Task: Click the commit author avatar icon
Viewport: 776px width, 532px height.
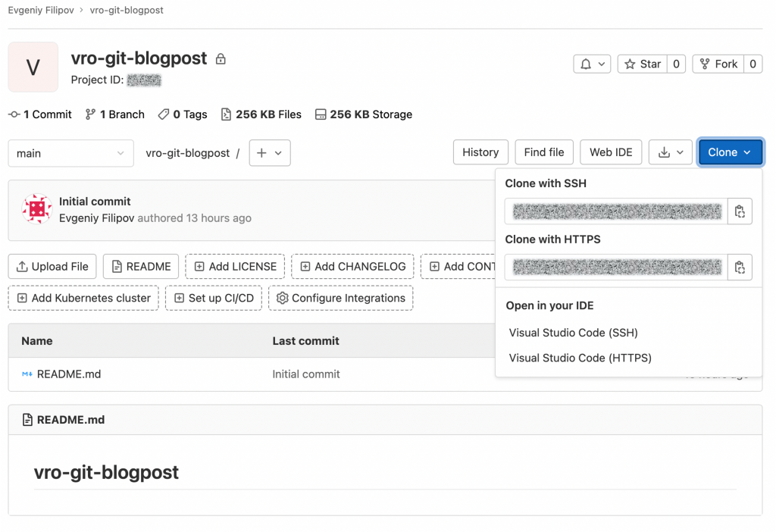Action: point(36,210)
